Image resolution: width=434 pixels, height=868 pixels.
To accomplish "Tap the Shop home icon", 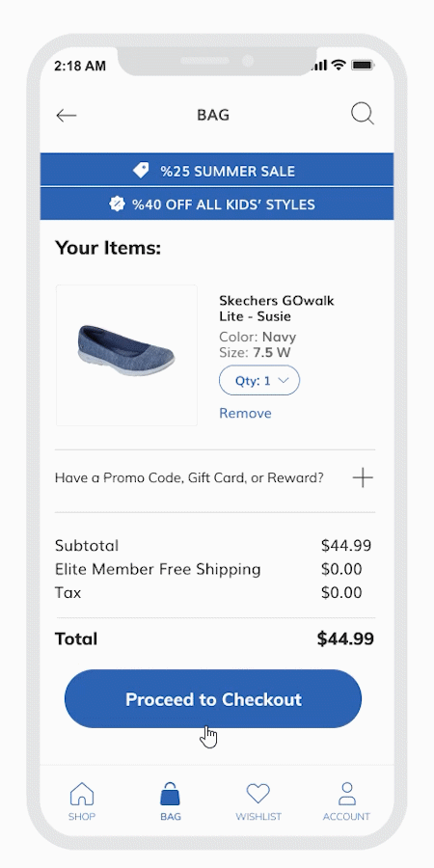I will point(82,794).
